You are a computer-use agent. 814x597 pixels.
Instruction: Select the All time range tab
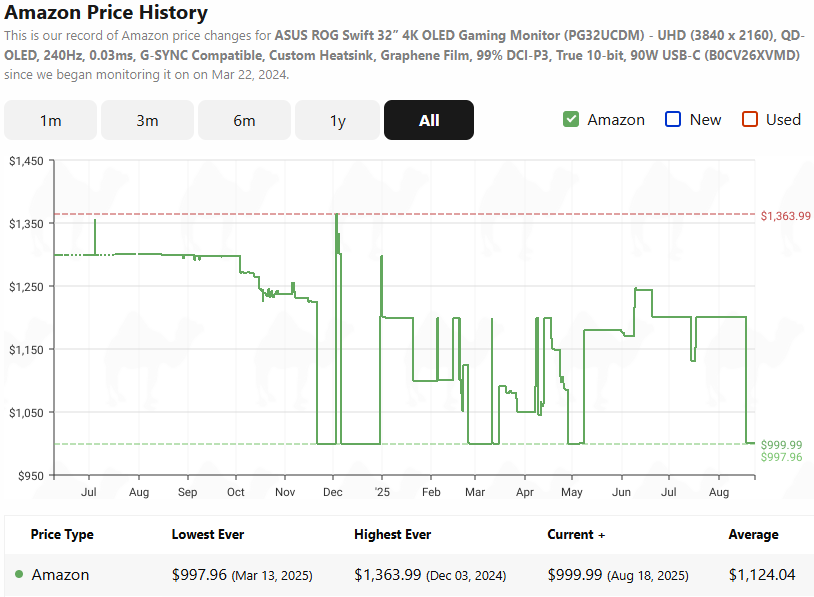point(429,120)
